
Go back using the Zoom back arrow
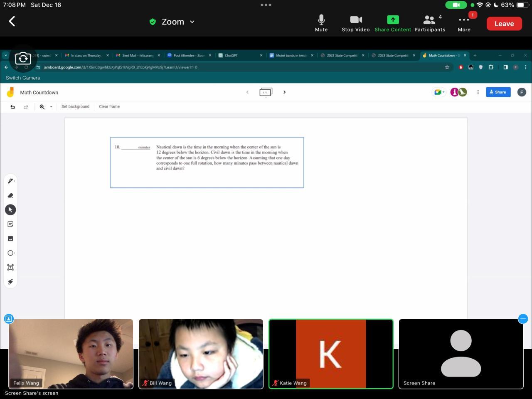[x=12, y=21]
